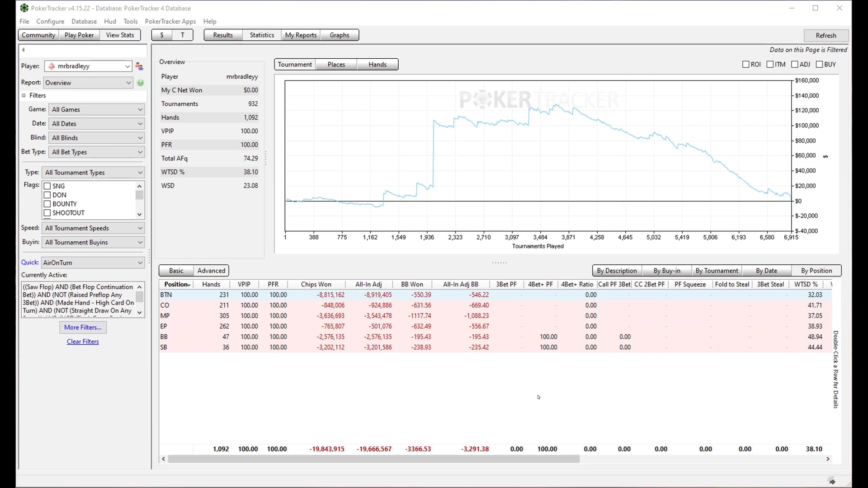Check the SNG flag
Viewport: 868px width, 488px height.
pyautogui.click(x=47, y=186)
